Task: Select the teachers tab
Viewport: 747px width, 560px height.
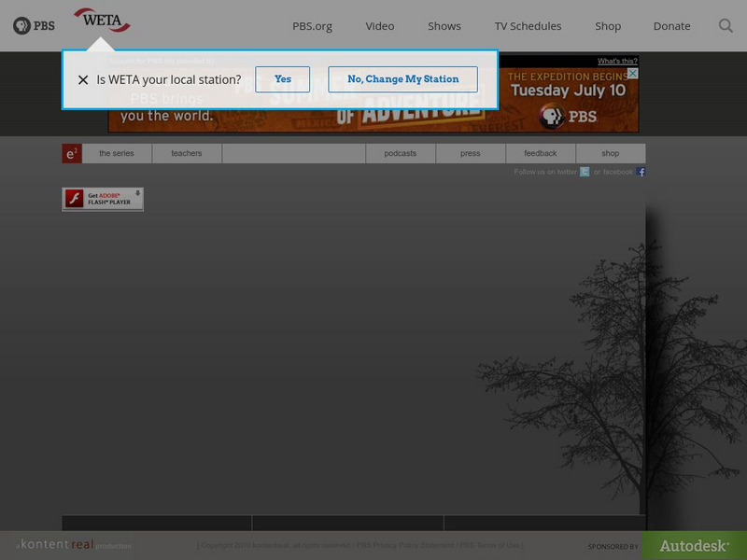Action: point(187,153)
